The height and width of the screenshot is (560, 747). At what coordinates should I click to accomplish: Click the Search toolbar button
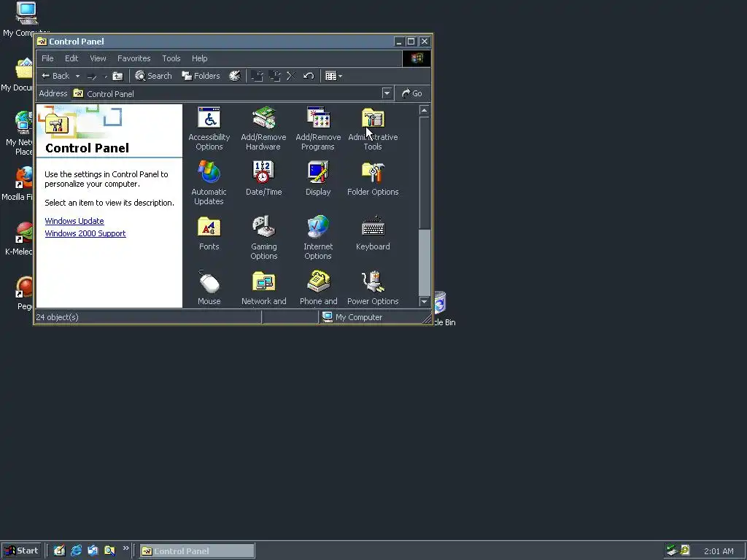[x=153, y=76]
